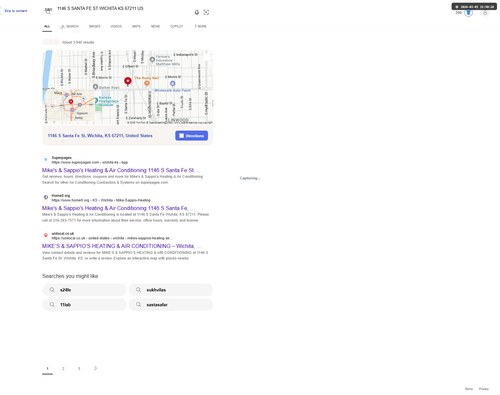Go to results page 3
The width and height of the screenshot is (500, 395).
pos(79,368)
